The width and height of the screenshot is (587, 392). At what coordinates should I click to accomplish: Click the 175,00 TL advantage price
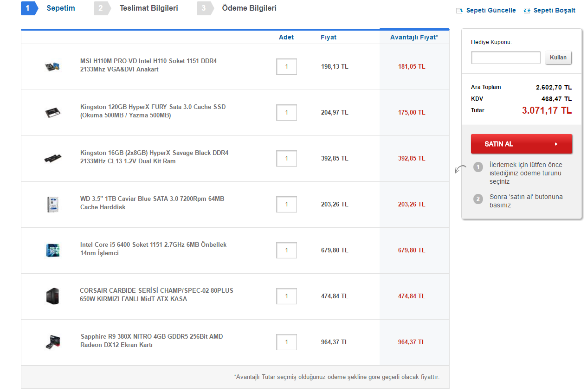(x=412, y=112)
